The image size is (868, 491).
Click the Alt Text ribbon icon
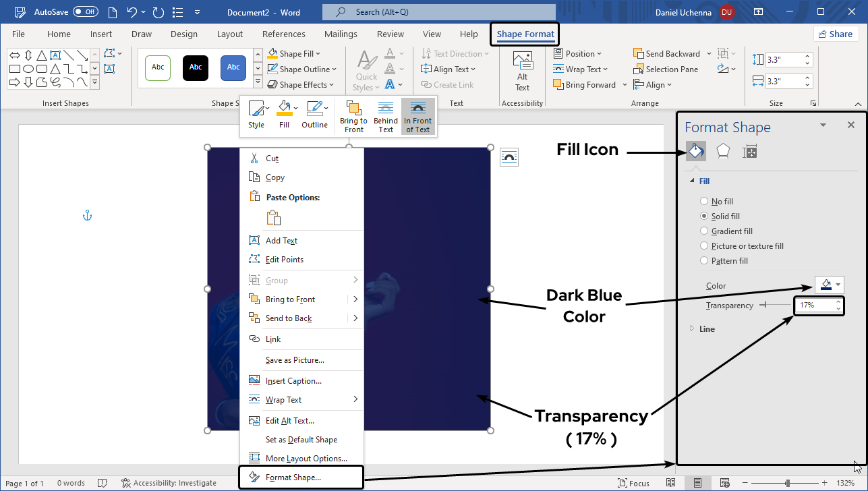tap(522, 71)
